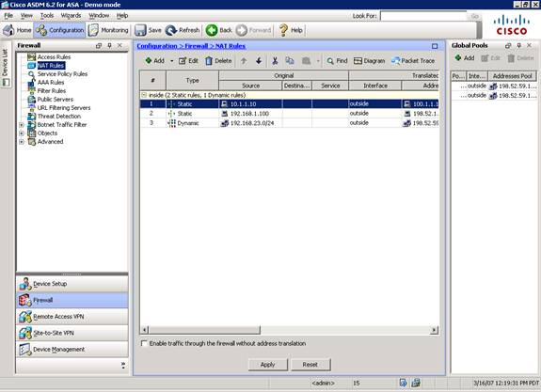This screenshot has height=392, width=541.
Task: Show more navigation buttons chevron
Action: (x=123, y=365)
